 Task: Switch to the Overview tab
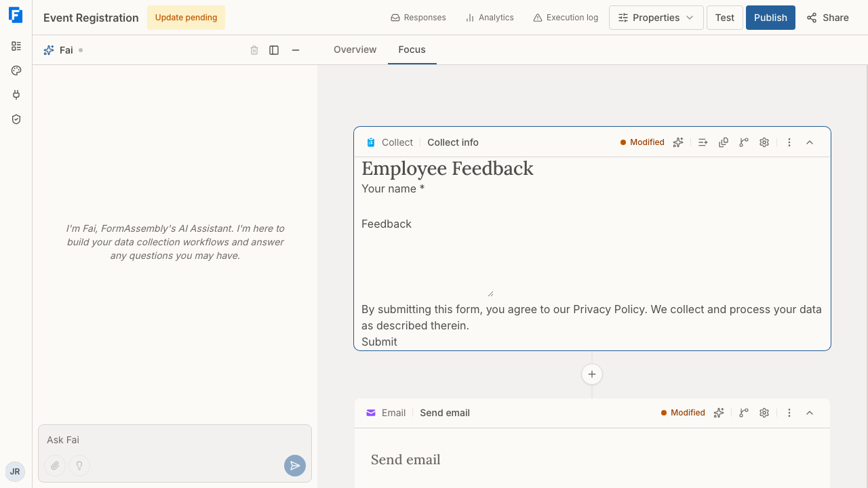[355, 50]
